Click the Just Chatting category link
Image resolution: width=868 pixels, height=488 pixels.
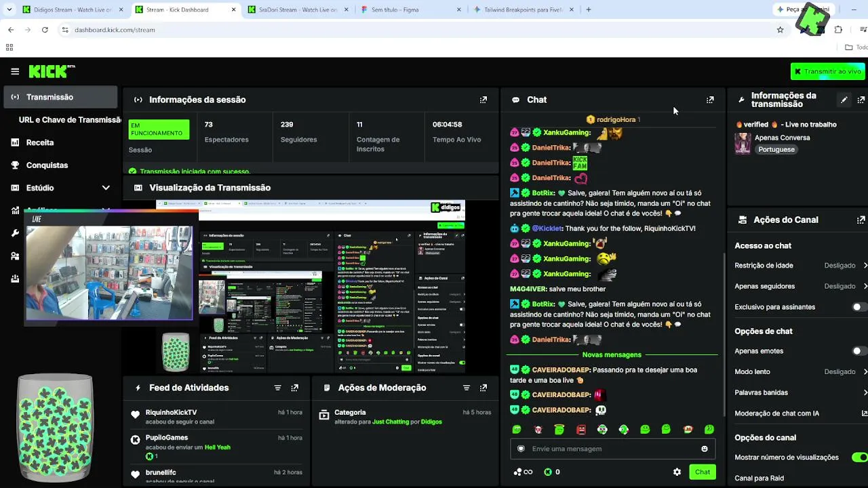pos(391,422)
